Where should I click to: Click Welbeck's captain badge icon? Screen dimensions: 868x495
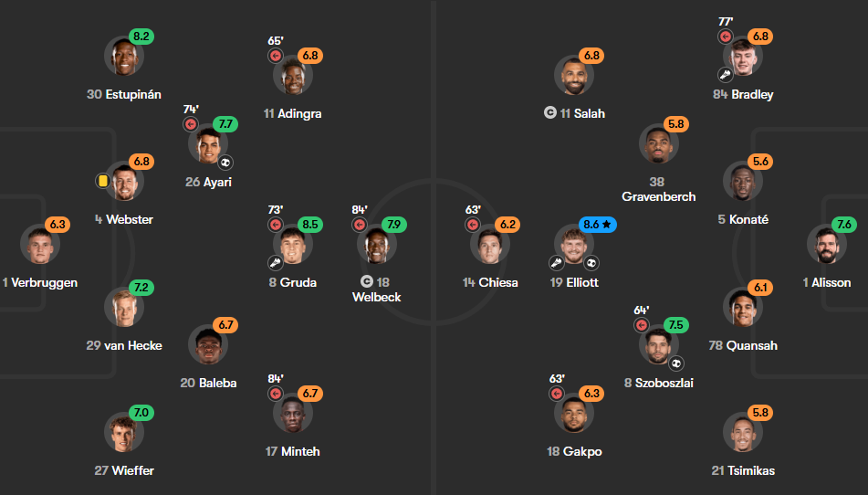[367, 281]
